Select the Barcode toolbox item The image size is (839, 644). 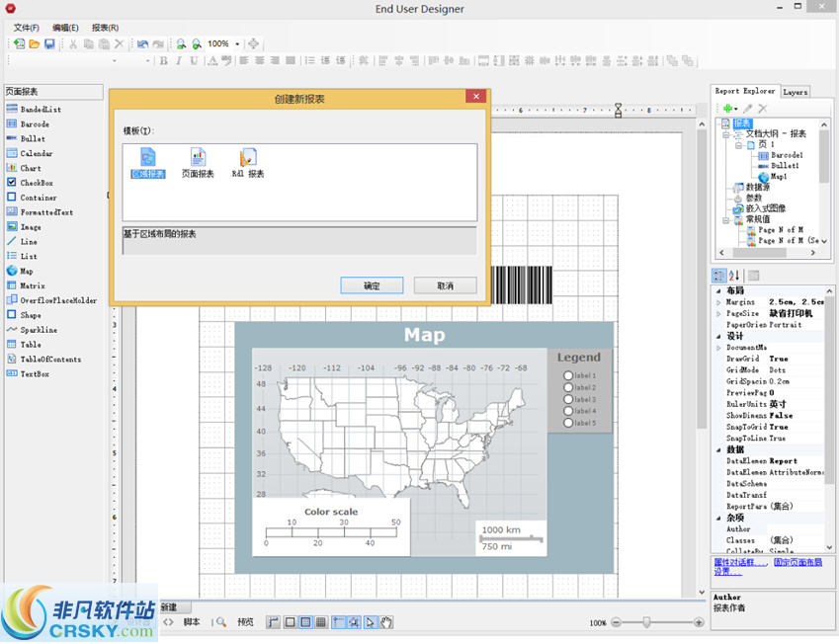coord(28,124)
